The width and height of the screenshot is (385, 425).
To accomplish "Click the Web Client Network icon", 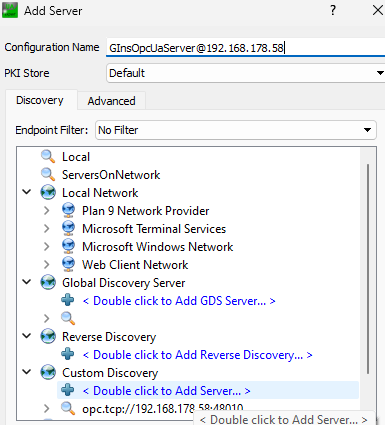I will click(68, 264).
